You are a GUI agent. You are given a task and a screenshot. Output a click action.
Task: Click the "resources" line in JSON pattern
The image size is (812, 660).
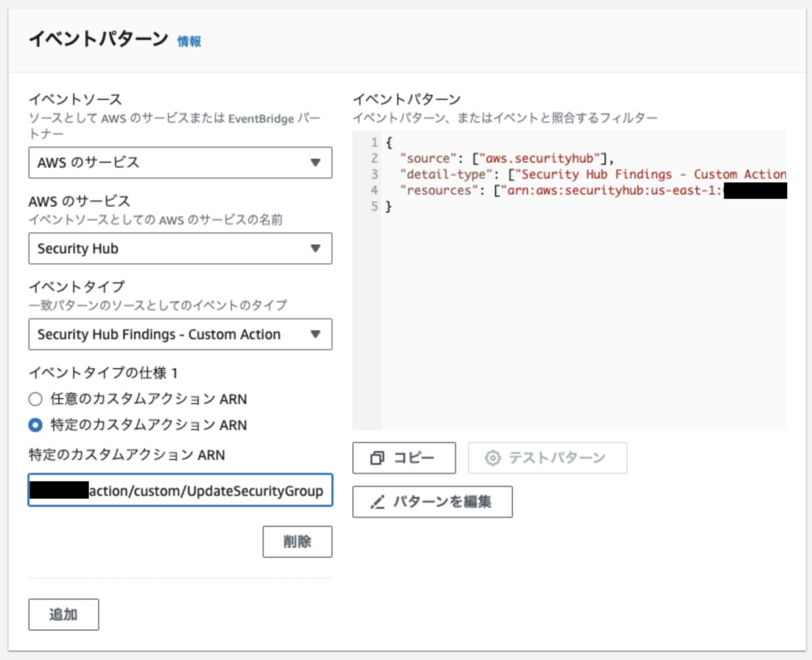coord(593,190)
